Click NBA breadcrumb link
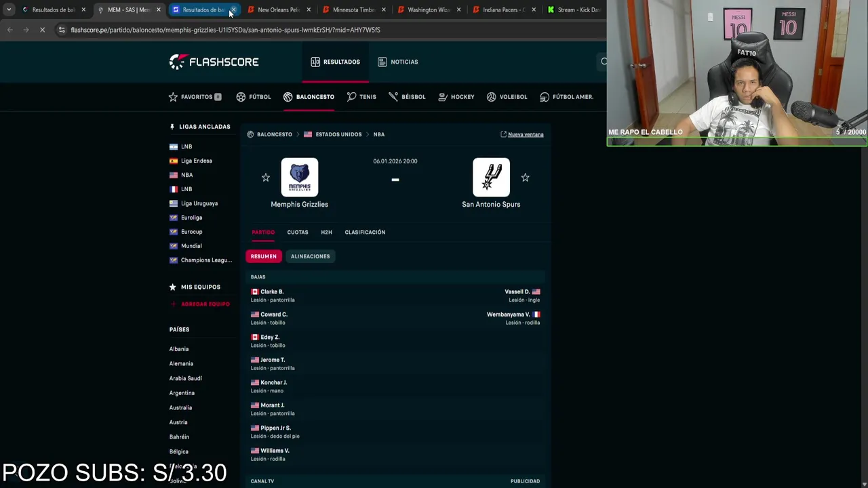This screenshot has height=488, width=868. pyautogui.click(x=379, y=134)
